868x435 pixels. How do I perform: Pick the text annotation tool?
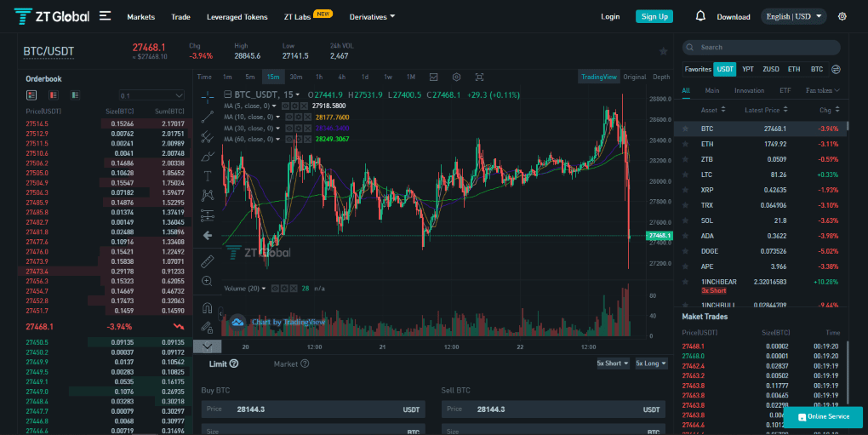coord(207,175)
